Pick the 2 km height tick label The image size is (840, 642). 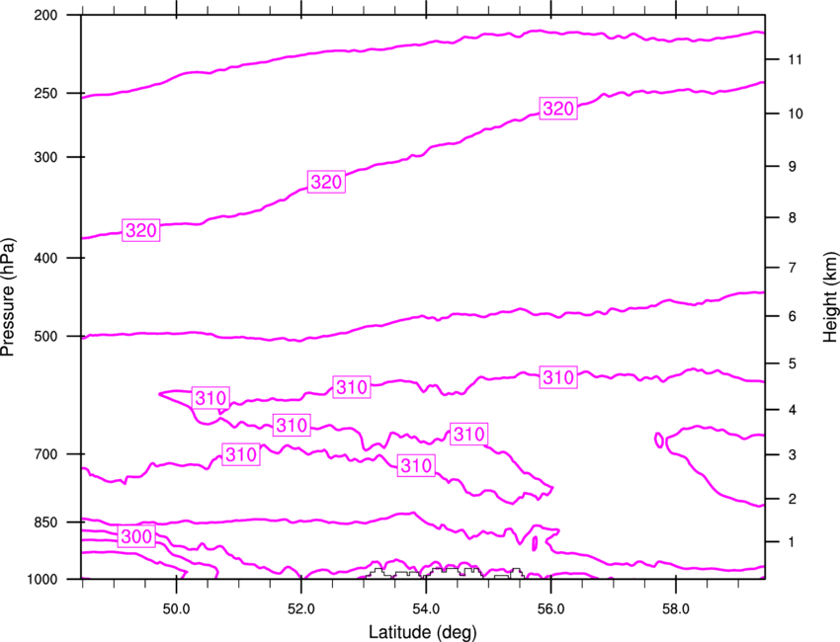793,499
